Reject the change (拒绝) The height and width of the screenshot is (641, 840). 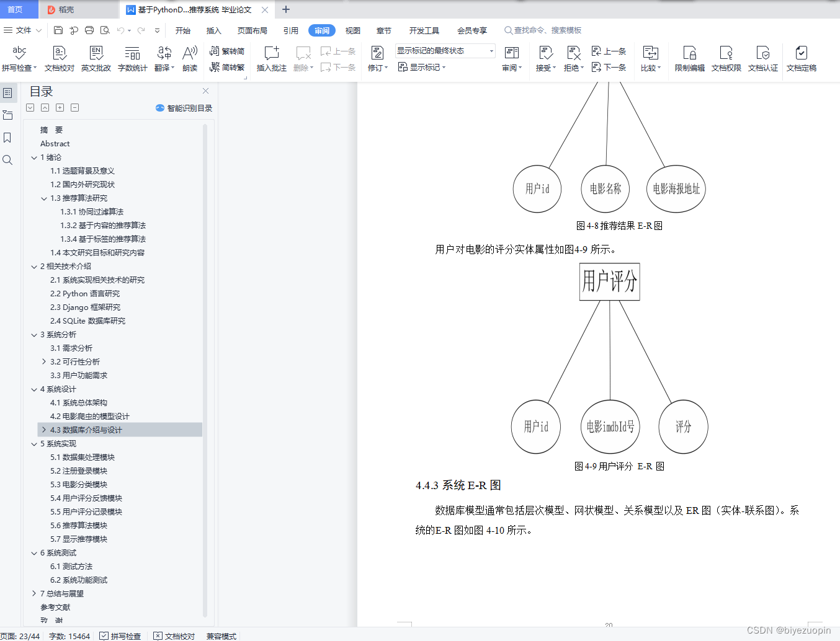pos(574,59)
